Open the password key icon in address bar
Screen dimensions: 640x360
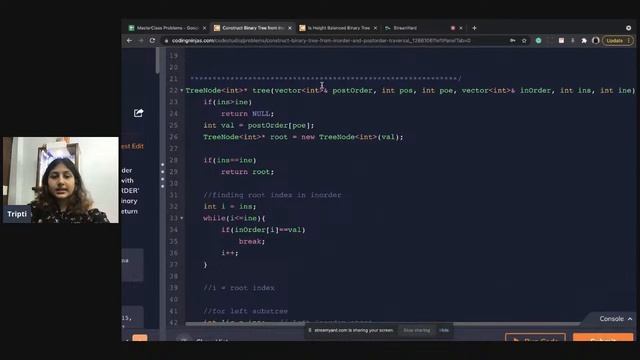coord(513,40)
